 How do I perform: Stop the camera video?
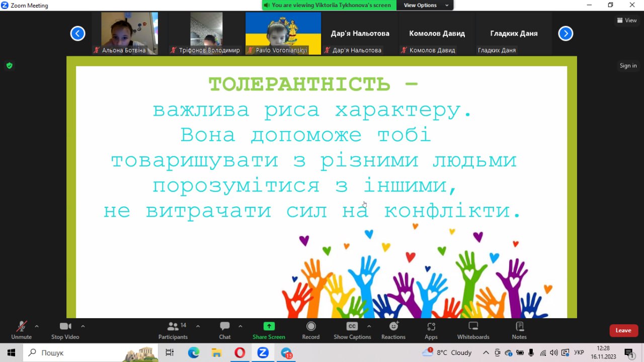pos(65,330)
